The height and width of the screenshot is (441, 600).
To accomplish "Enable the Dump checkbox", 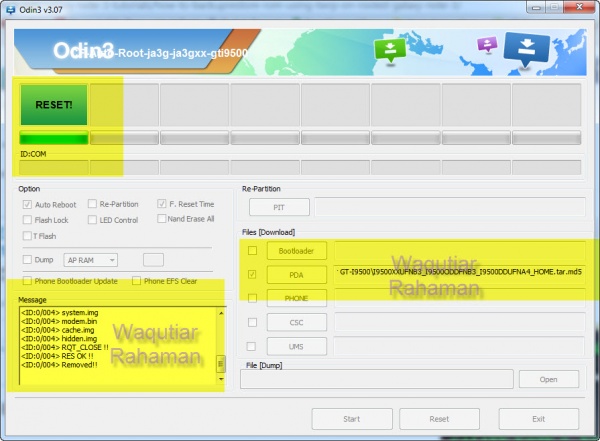I will pos(27,260).
